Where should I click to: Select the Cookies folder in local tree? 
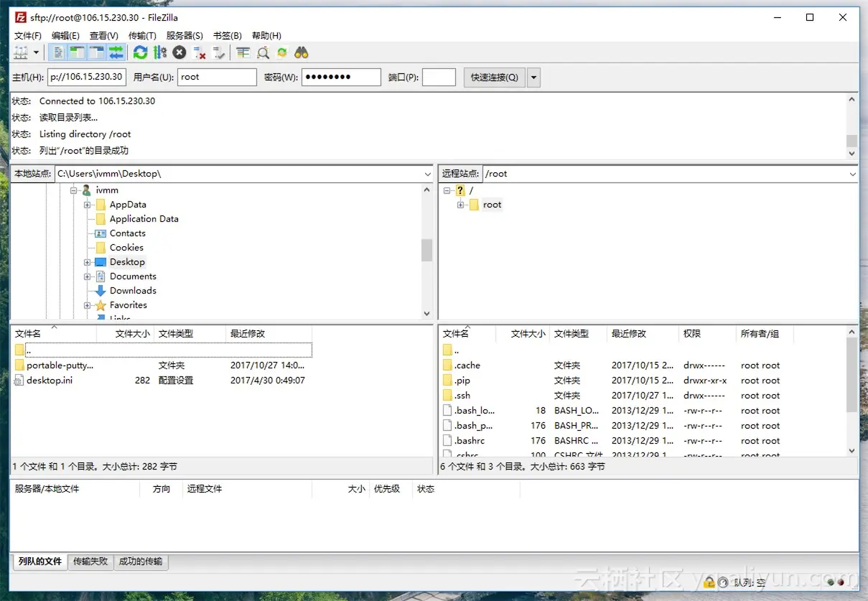[126, 248]
